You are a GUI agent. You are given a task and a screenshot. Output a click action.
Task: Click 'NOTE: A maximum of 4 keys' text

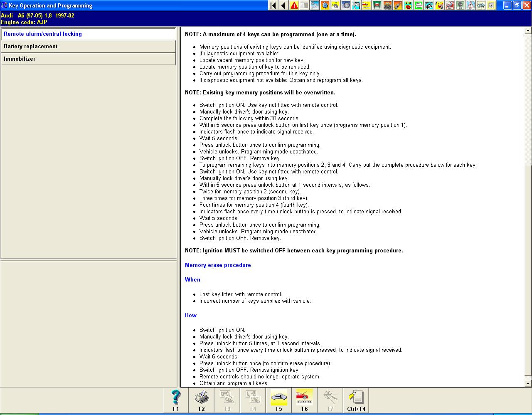270,35
